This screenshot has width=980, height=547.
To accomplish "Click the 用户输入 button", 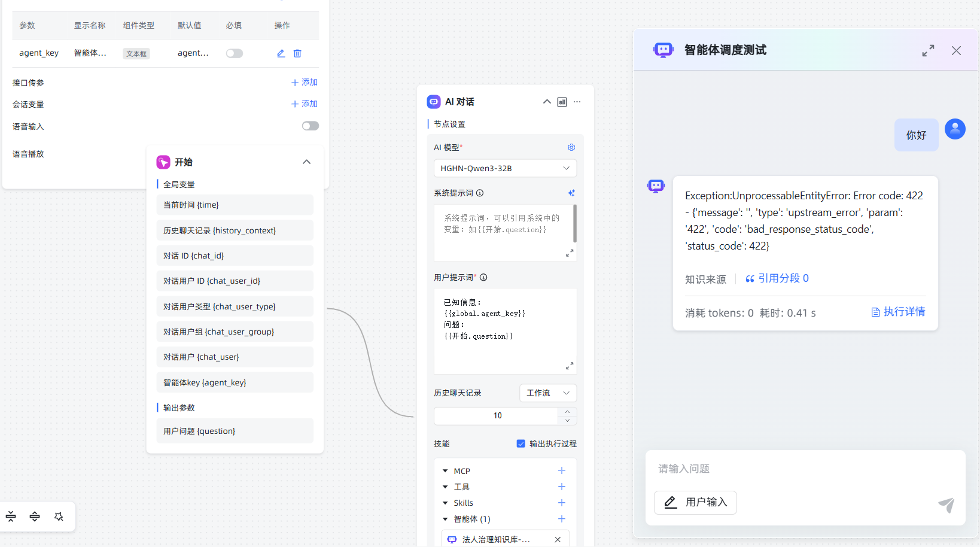I will [695, 502].
